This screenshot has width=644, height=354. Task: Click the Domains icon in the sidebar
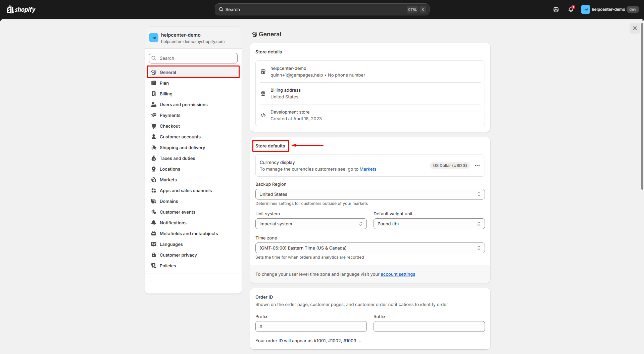[154, 201]
